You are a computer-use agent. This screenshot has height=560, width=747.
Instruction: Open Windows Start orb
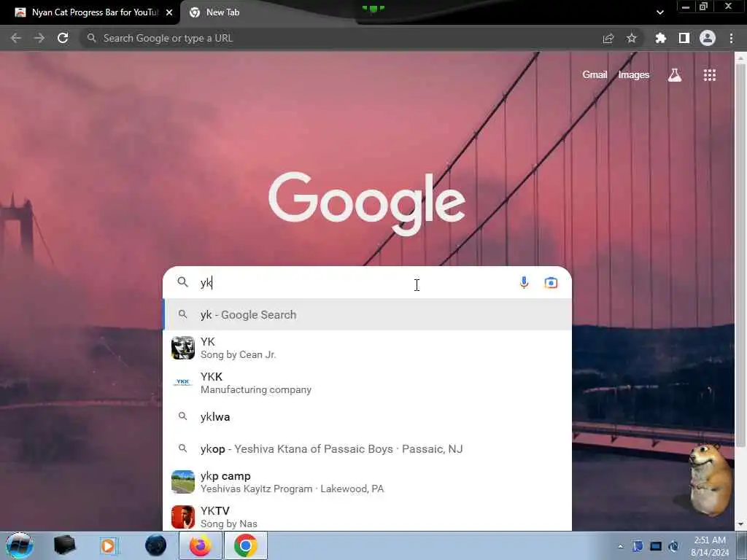(19, 545)
